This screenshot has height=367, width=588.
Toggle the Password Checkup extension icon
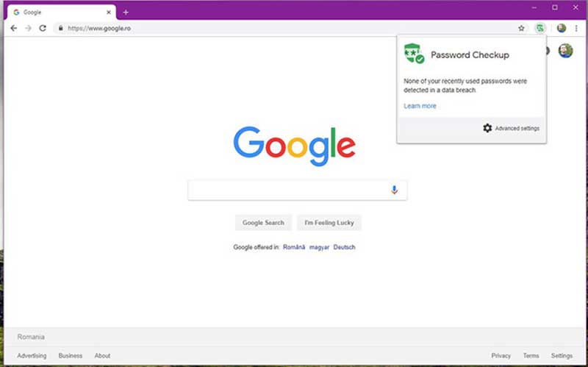(540, 28)
